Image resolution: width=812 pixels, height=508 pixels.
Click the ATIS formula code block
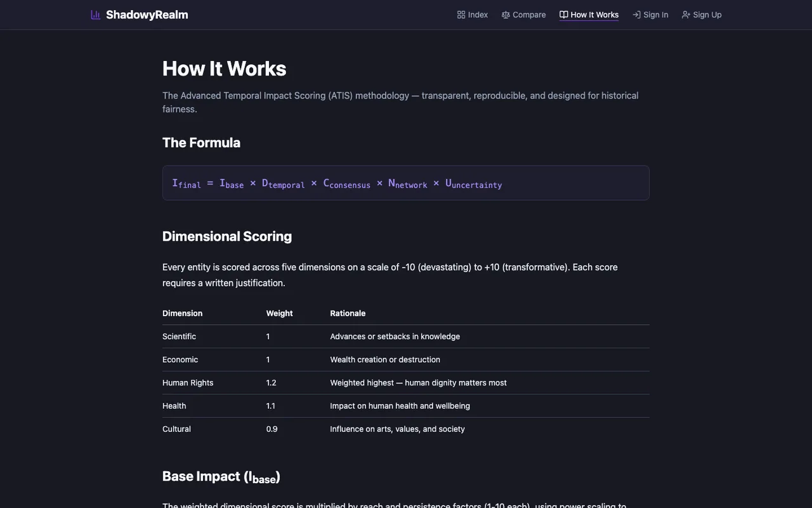click(x=406, y=183)
